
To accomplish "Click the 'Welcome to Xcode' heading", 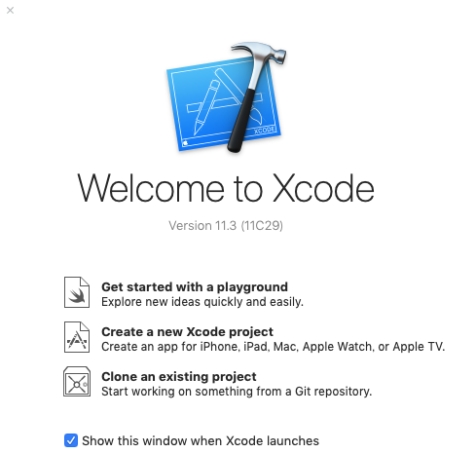I will [226, 188].
